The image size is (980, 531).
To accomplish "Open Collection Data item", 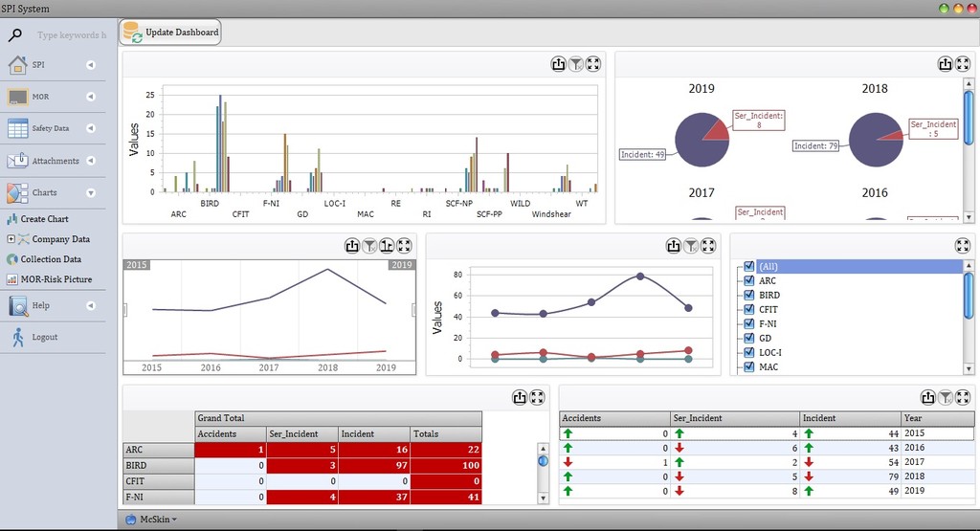I will click(x=51, y=259).
